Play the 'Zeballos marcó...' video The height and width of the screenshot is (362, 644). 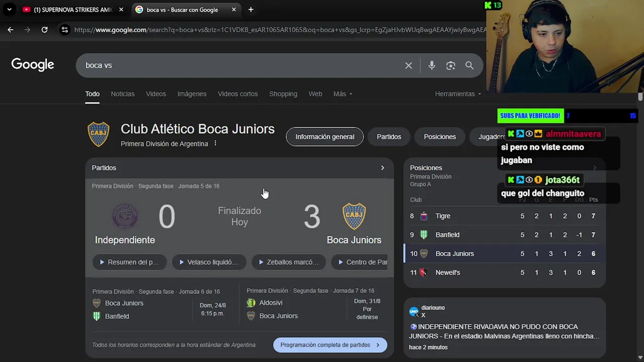pos(288,262)
